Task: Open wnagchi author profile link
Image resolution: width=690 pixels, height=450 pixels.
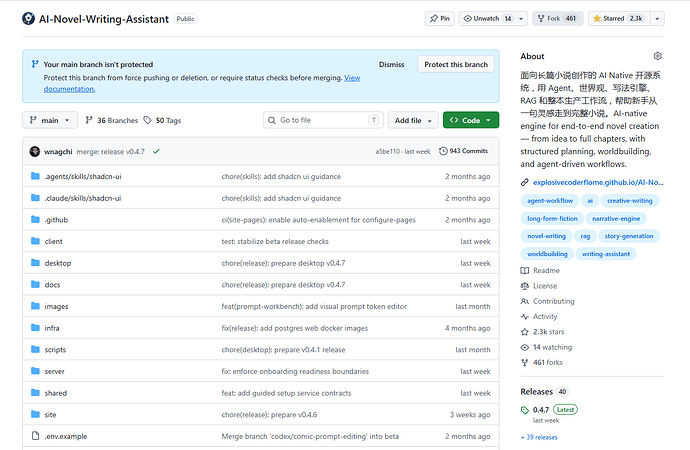Action: 58,151
